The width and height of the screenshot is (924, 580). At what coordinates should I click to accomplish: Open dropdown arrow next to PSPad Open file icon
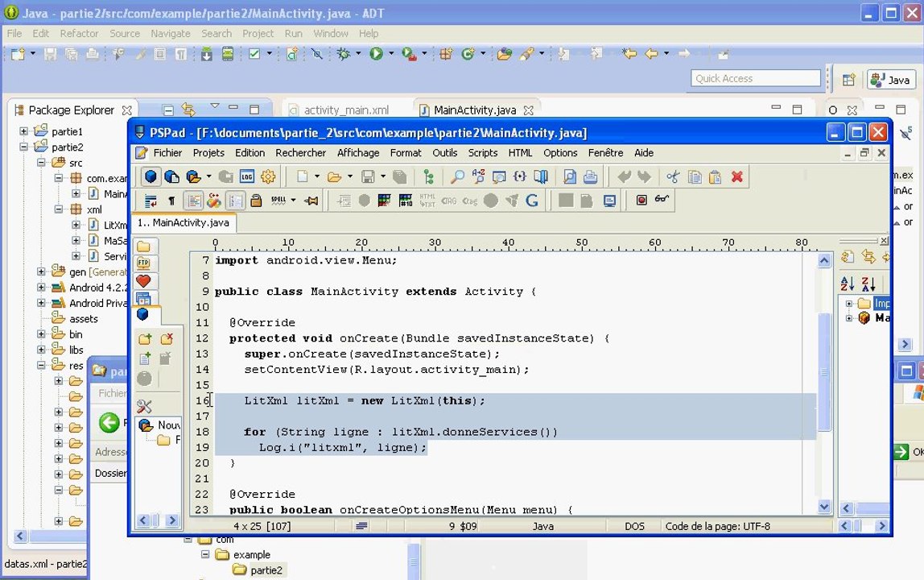[350, 176]
